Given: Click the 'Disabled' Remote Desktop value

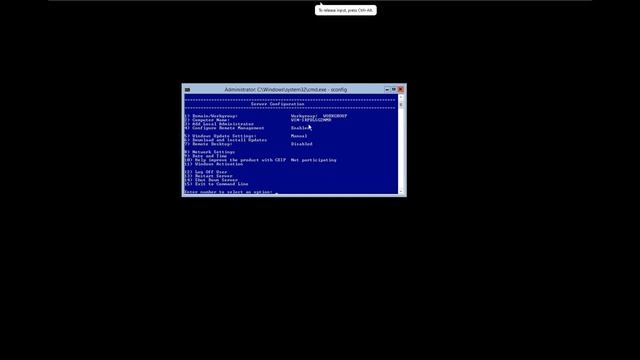Looking at the screenshot, I should point(302,144).
